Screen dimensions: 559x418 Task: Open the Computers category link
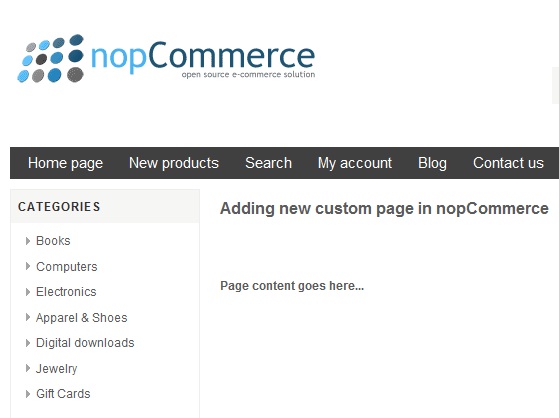tap(67, 266)
